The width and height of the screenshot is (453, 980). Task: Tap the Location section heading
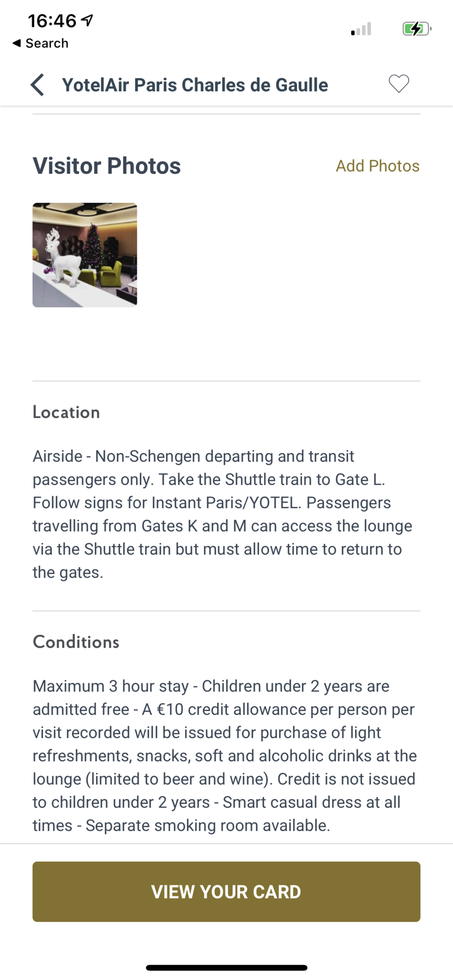tap(66, 412)
